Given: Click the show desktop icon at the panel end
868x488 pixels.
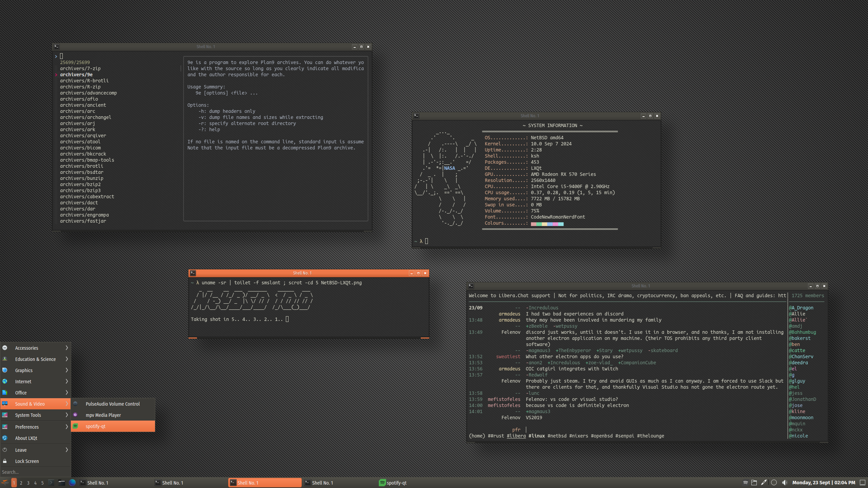Looking at the screenshot, I should (863, 483).
